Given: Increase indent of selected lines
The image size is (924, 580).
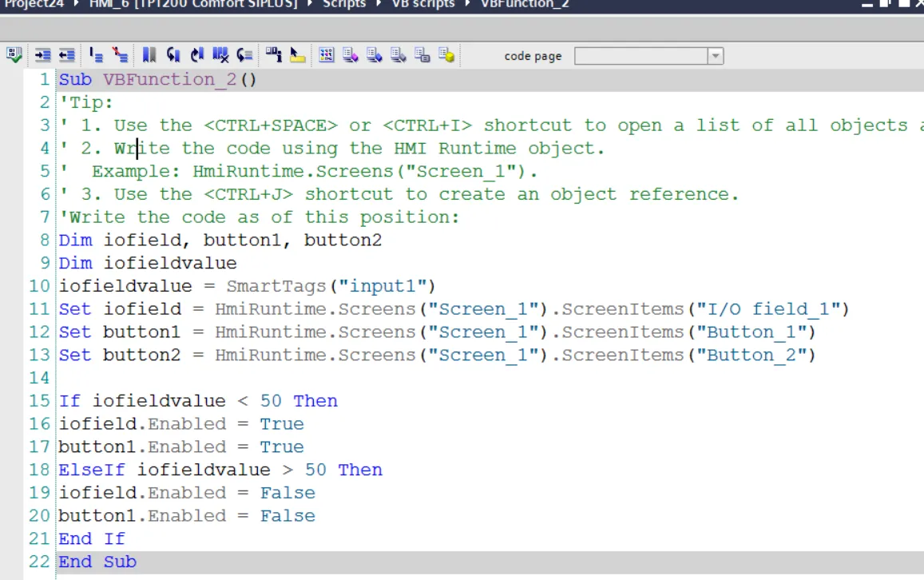Looking at the screenshot, I should pyautogui.click(x=42, y=55).
